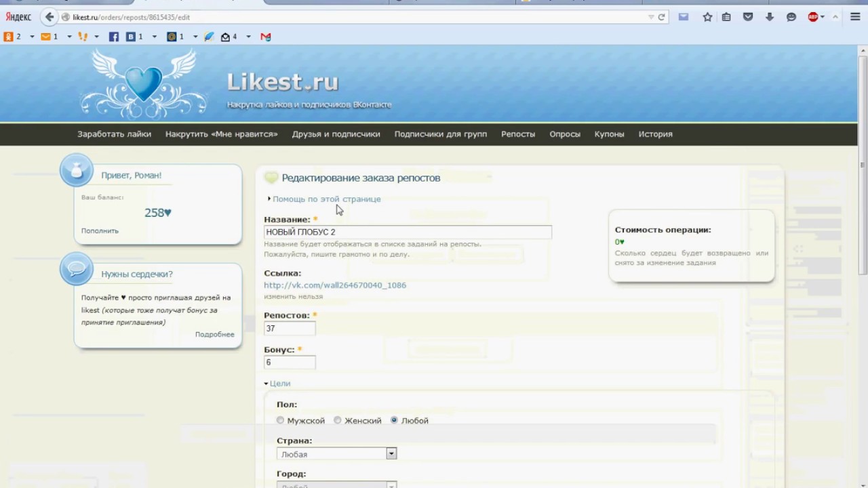Click the Facebook bookmark icon
This screenshot has height=488, width=868.
tap(114, 37)
